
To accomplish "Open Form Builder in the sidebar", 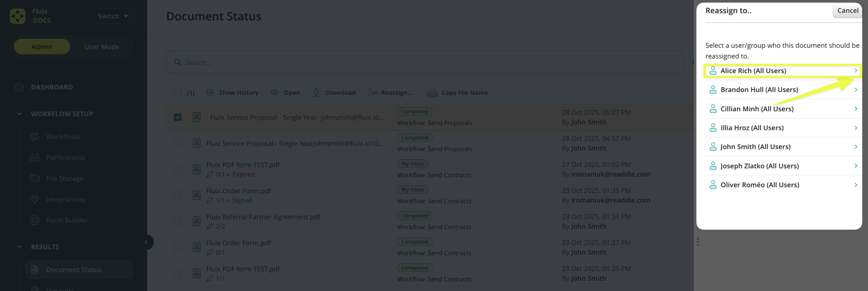I will pyautogui.click(x=67, y=220).
